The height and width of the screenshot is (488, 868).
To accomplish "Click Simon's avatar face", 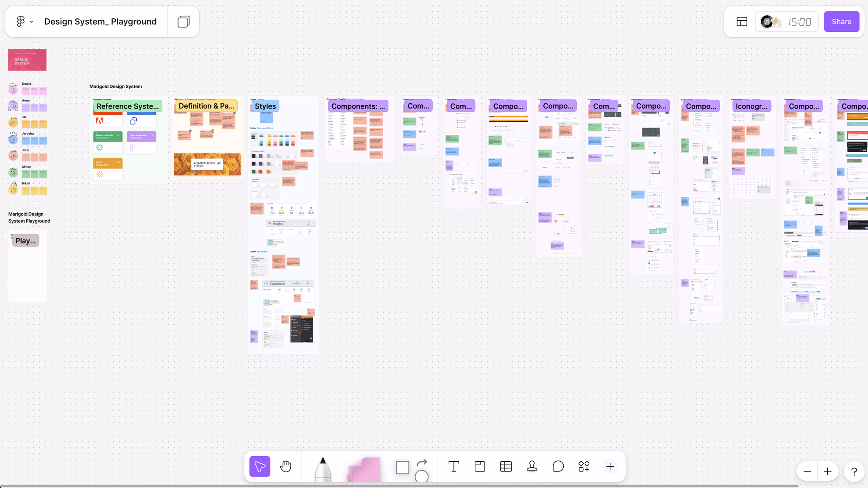I will [14, 172].
